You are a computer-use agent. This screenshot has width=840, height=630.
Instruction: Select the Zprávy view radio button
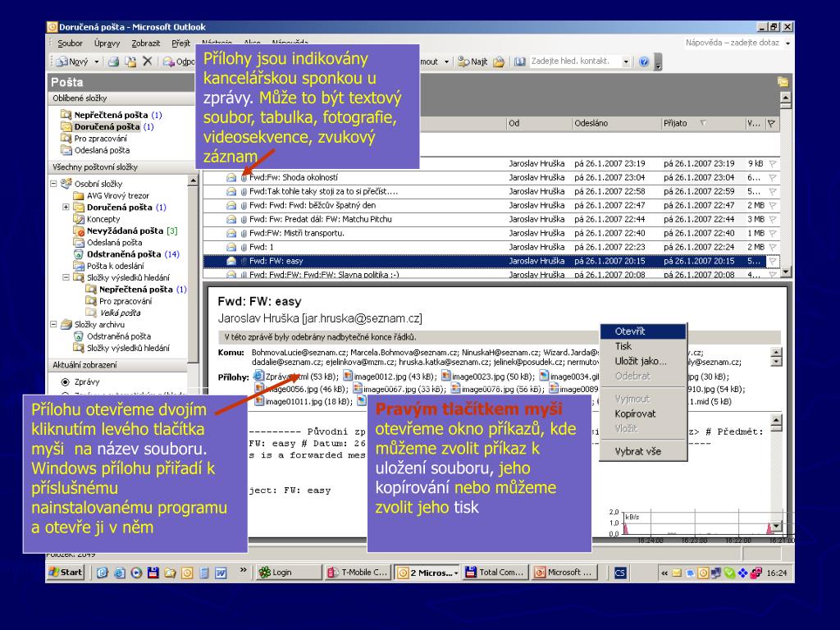[x=66, y=382]
